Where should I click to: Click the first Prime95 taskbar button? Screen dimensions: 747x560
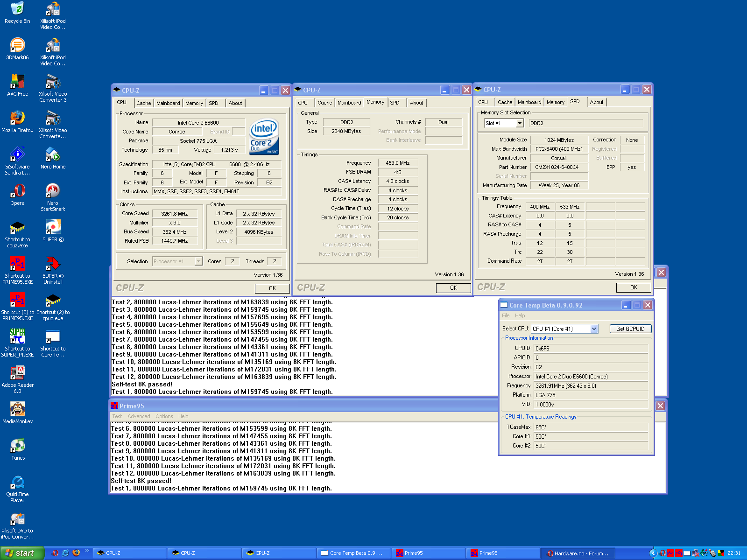pos(428,553)
